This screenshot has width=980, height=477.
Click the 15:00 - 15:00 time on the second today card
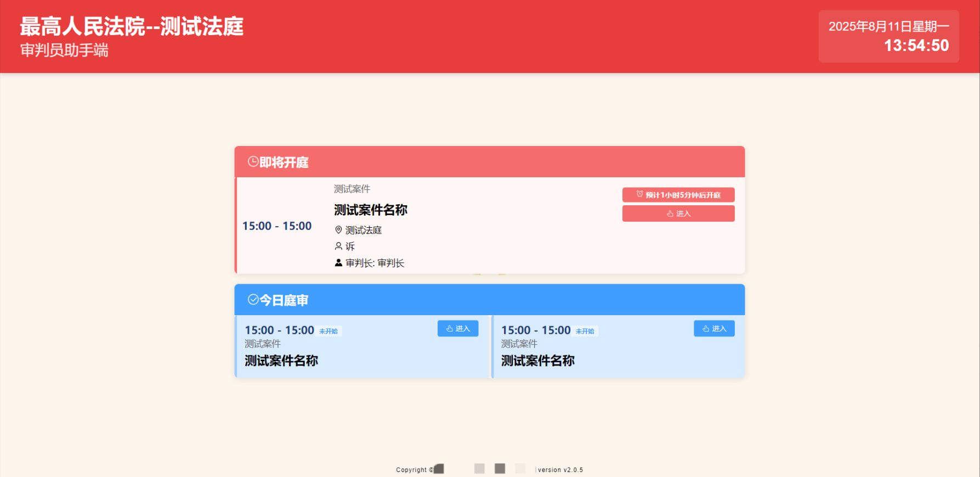click(536, 330)
